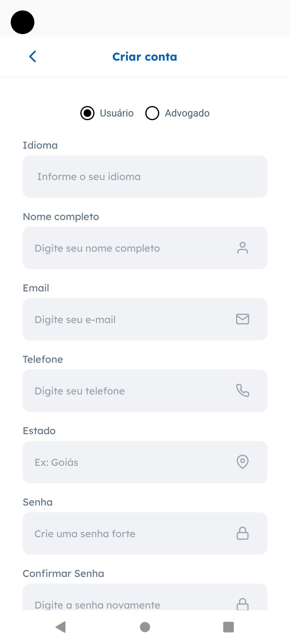
Task: Click the padlock icon in Confirmar Senha field
Action: click(x=242, y=604)
